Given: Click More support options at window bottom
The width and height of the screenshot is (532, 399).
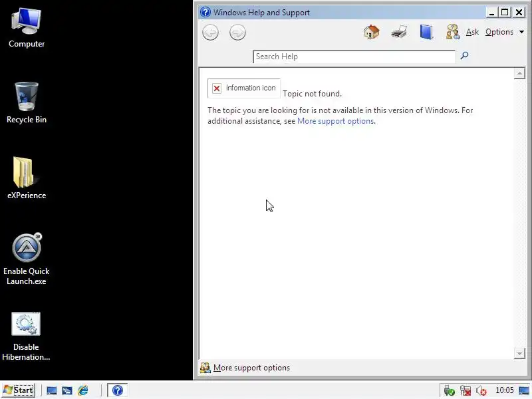Looking at the screenshot, I should coord(251,368).
